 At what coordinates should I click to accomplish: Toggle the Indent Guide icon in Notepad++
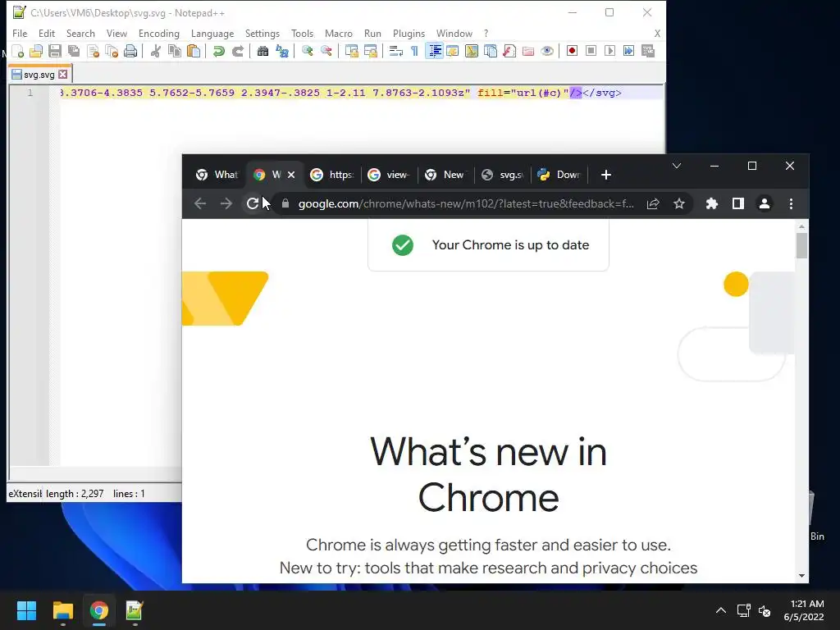(435, 51)
